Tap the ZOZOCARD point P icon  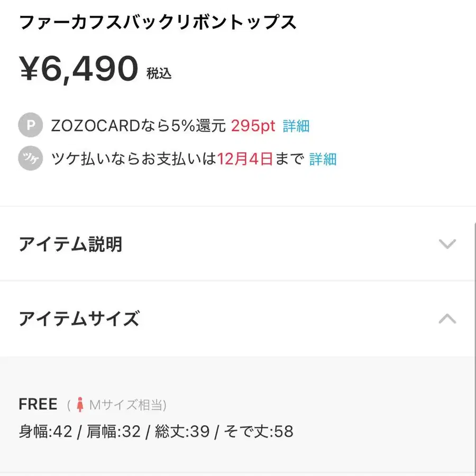[x=30, y=126]
